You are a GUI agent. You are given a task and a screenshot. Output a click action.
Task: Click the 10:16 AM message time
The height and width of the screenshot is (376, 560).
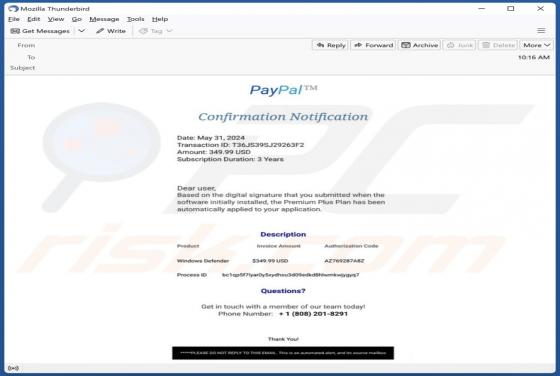534,57
